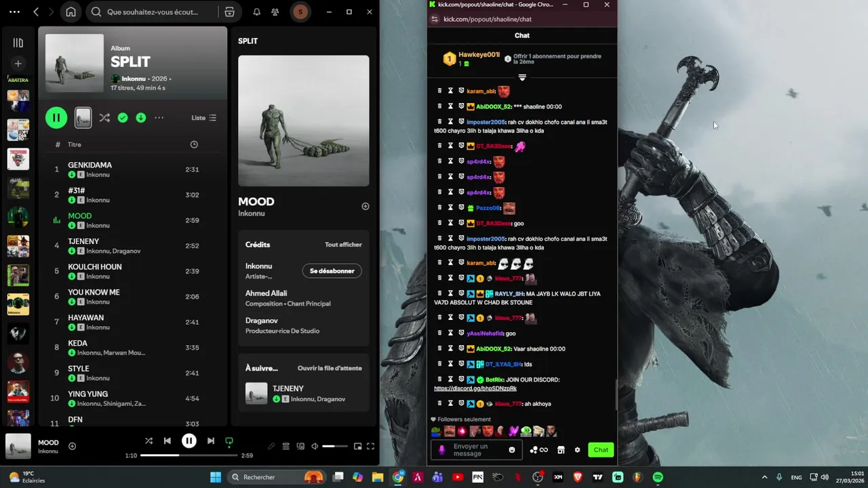This screenshot has width=868, height=488.
Task: Open queue via Ouvrir la file d'attente
Action: tap(330, 368)
